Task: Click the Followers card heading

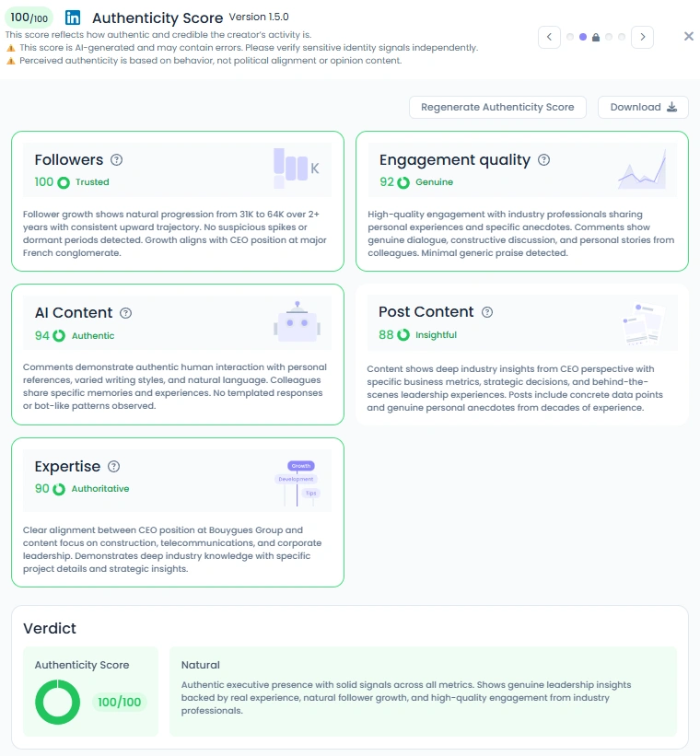Action: 69,159
